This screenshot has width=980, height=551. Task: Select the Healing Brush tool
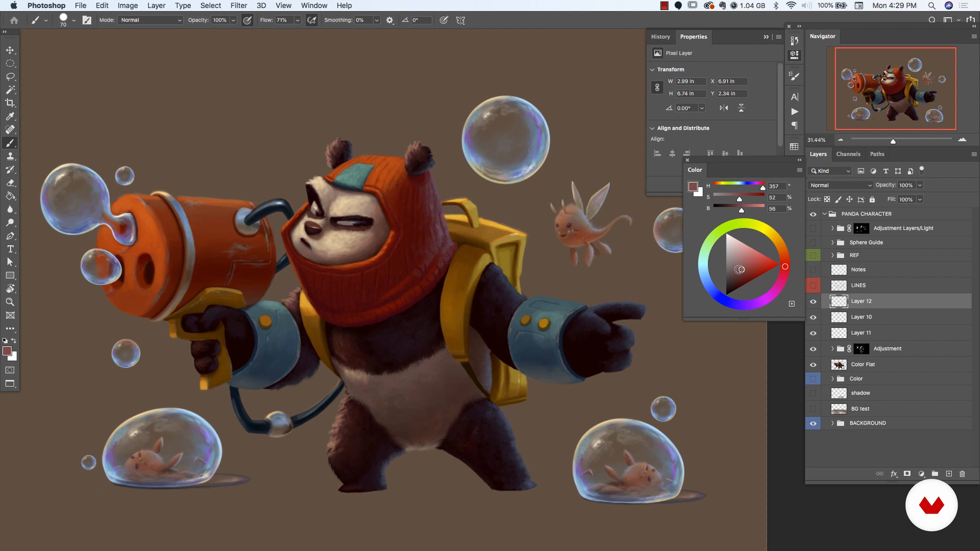pyautogui.click(x=10, y=130)
